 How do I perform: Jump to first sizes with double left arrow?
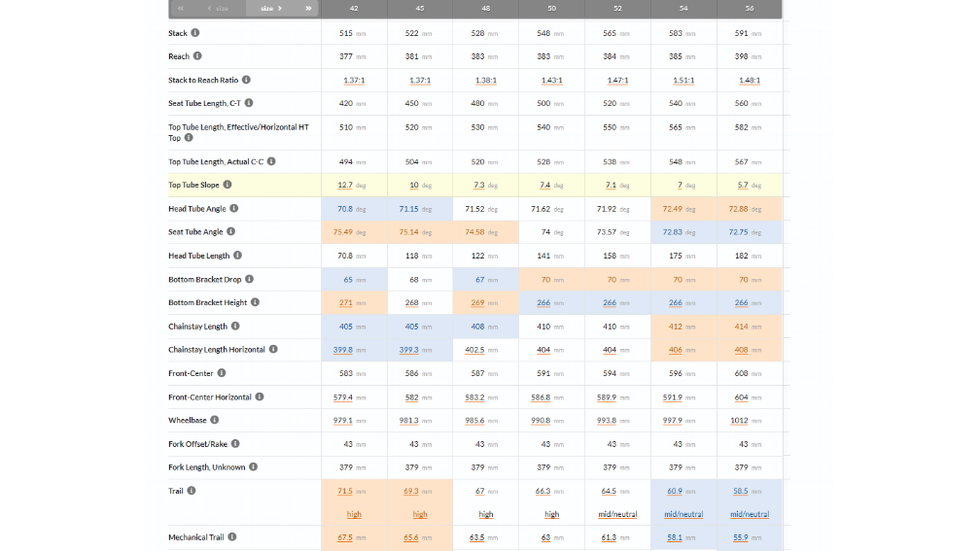[x=181, y=8]
